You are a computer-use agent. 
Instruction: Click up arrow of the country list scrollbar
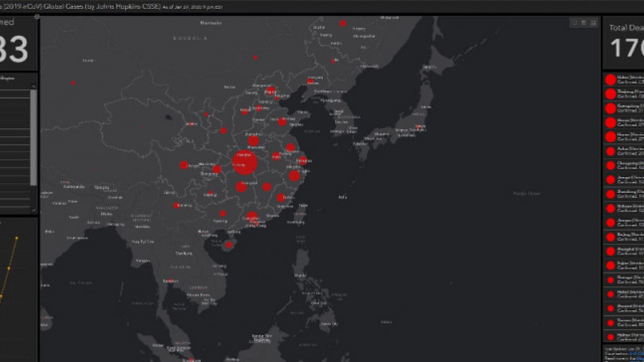[x=34, y=86]
